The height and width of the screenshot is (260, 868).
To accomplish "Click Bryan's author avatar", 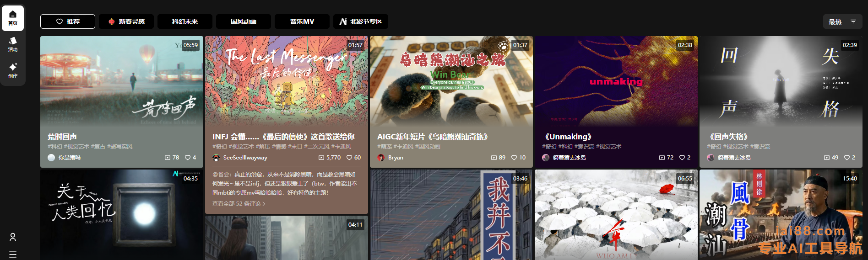I will pos(381,158).
